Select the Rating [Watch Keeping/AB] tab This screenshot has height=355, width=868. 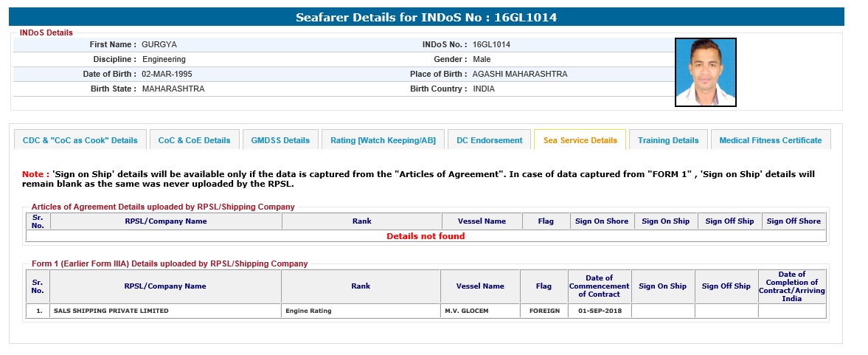click(383, 140)
